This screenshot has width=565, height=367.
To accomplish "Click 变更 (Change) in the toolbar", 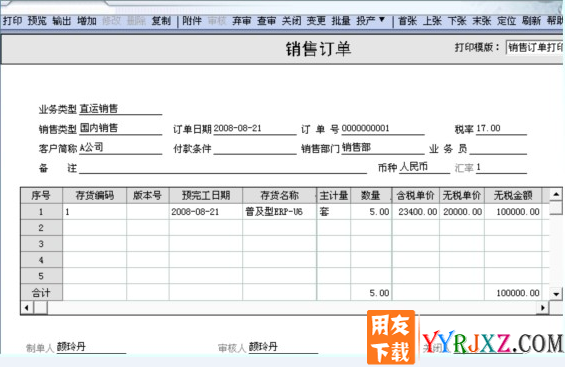I will click(316, 21).
